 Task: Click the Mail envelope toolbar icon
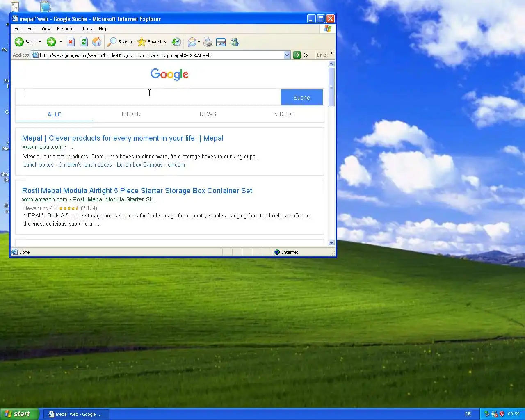(192, 42)
